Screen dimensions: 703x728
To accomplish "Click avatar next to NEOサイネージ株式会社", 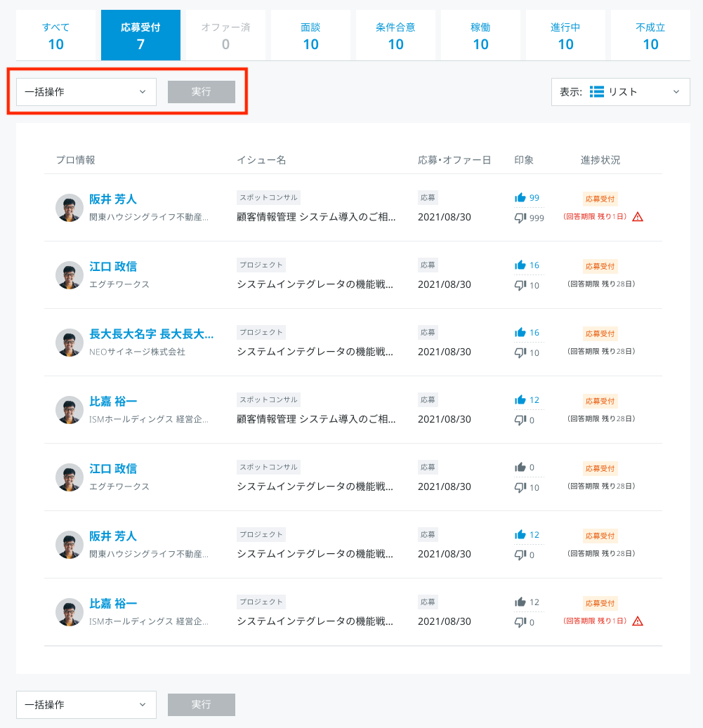I will 70,343.
